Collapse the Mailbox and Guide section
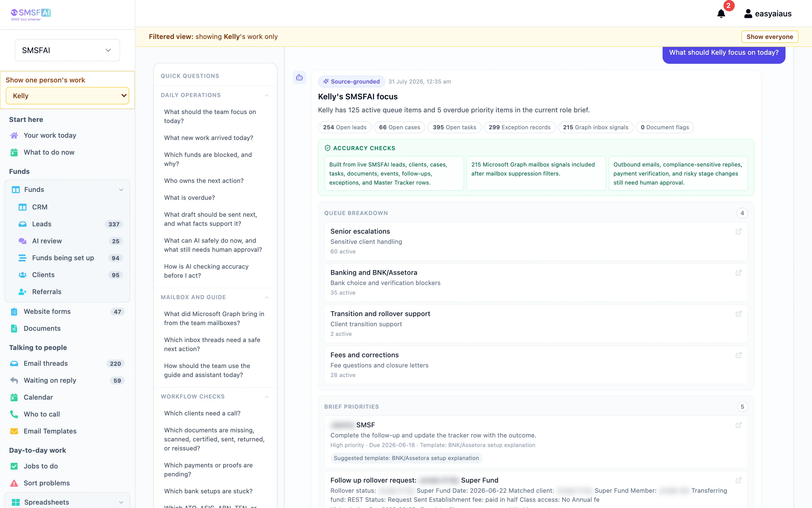Screen dimensions: 812x508 (267, 297)
